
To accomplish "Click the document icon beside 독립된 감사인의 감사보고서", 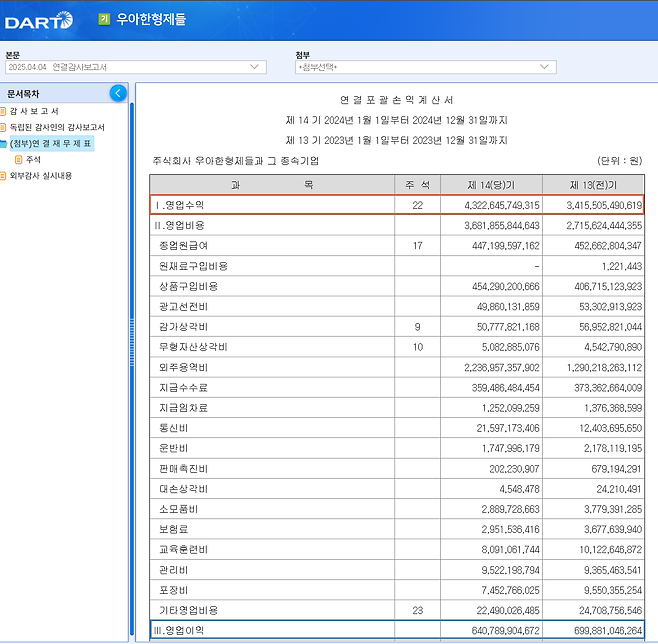I will (3, 127).
